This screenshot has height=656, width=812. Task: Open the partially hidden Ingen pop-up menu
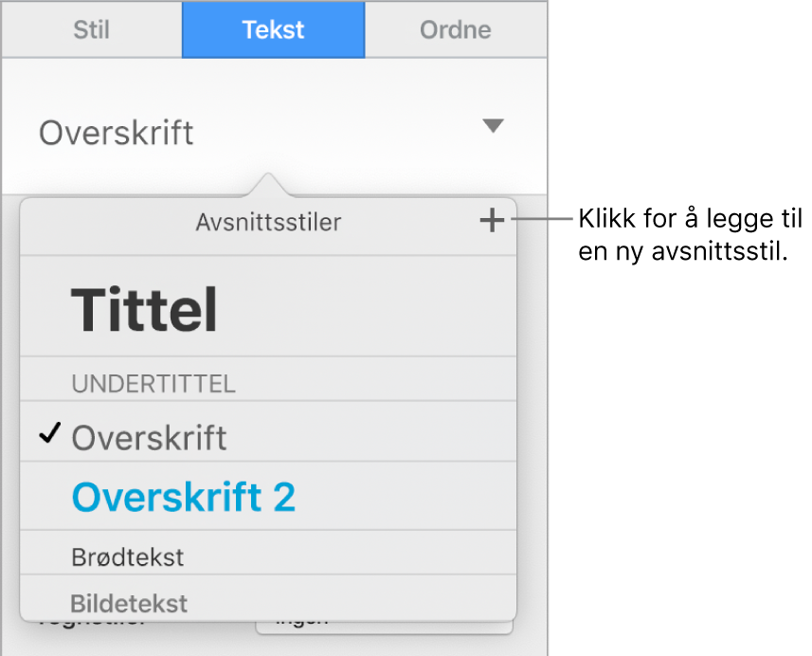point(384,624)
